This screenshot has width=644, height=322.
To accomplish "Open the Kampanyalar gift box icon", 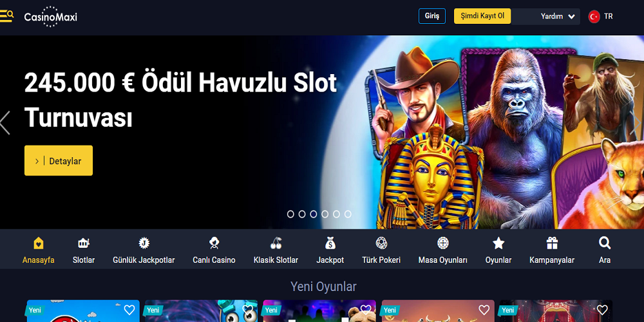I will 552,243.
